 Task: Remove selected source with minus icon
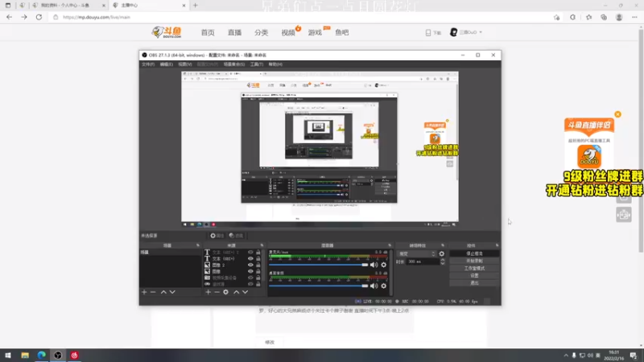[x=217, y=292]
